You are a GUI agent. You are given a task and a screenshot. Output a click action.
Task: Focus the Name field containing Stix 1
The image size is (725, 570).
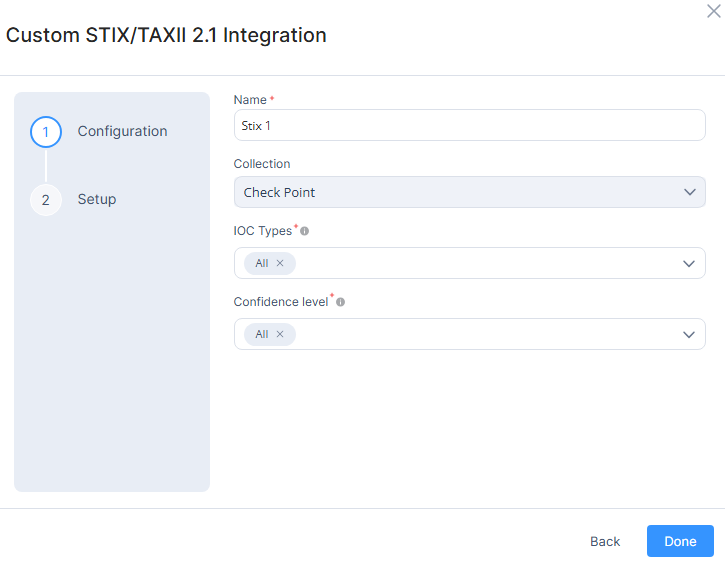click(x=469, y=125)
